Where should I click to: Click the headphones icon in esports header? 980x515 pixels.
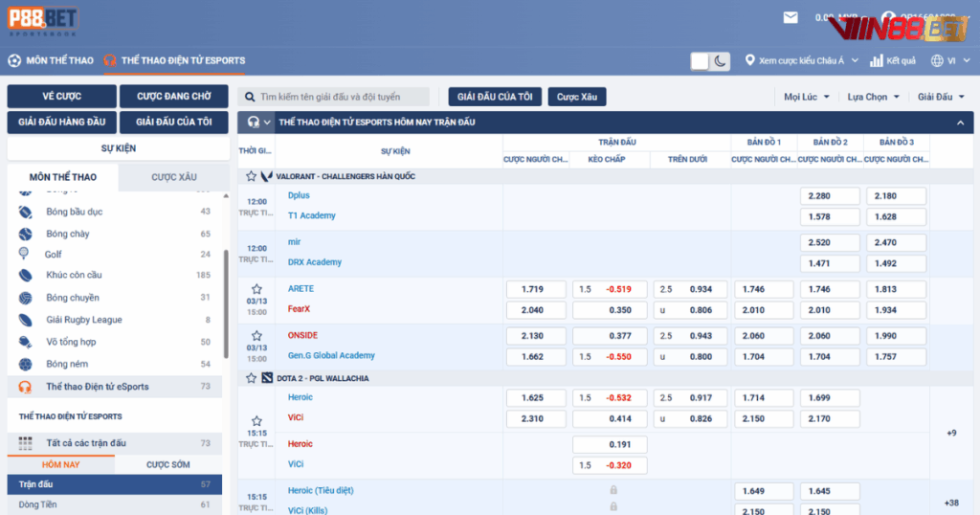tap(254, 123)
